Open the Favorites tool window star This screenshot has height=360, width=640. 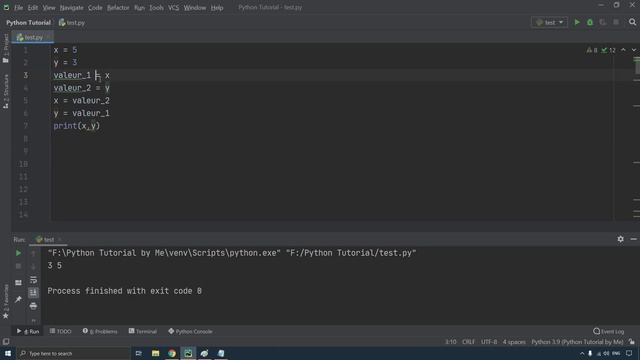(6, 302)
